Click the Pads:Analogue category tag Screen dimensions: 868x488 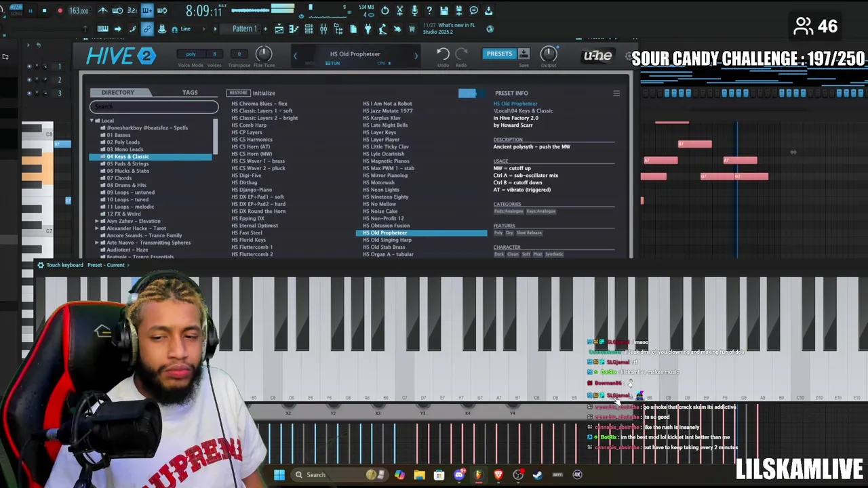coord(509,211)
